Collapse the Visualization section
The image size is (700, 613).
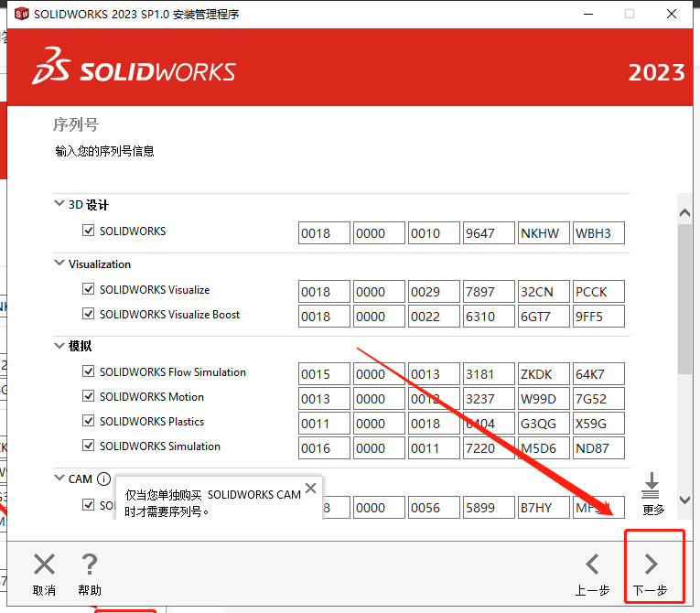(x=59, y=263)
